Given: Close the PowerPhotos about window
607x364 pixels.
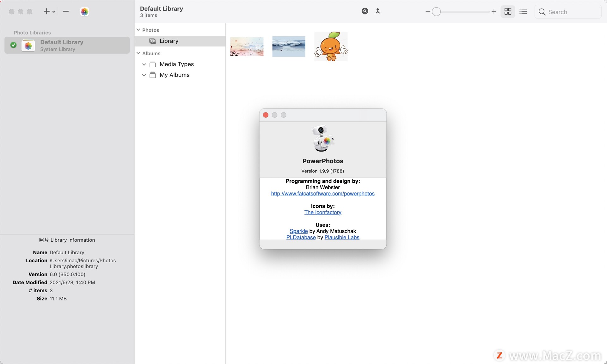Looking at the screenshot, I should (x=266, y=115).
